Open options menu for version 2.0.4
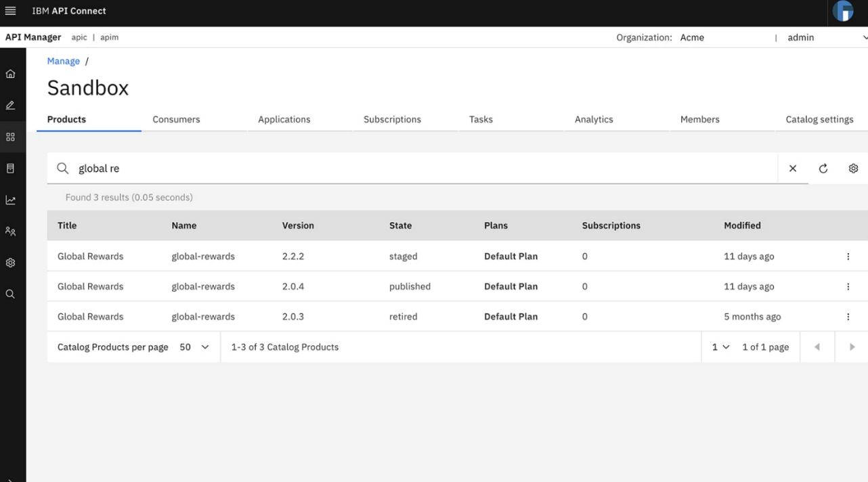Screen dimensions: 868x482 848,286
